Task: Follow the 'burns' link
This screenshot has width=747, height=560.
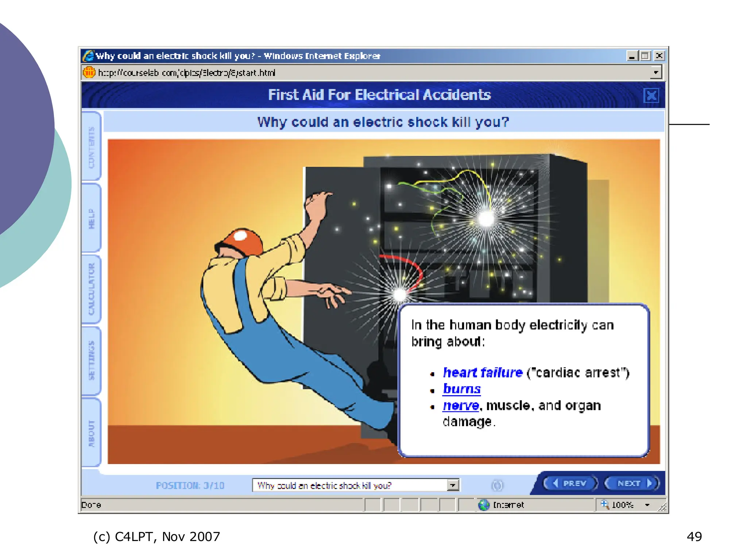Action: click(x=462, y=389)
